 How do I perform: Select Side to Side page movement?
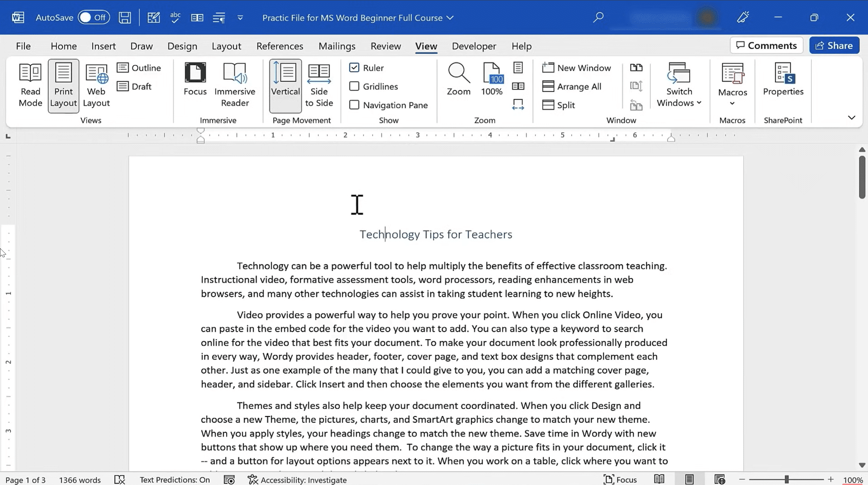pos(319,85)
